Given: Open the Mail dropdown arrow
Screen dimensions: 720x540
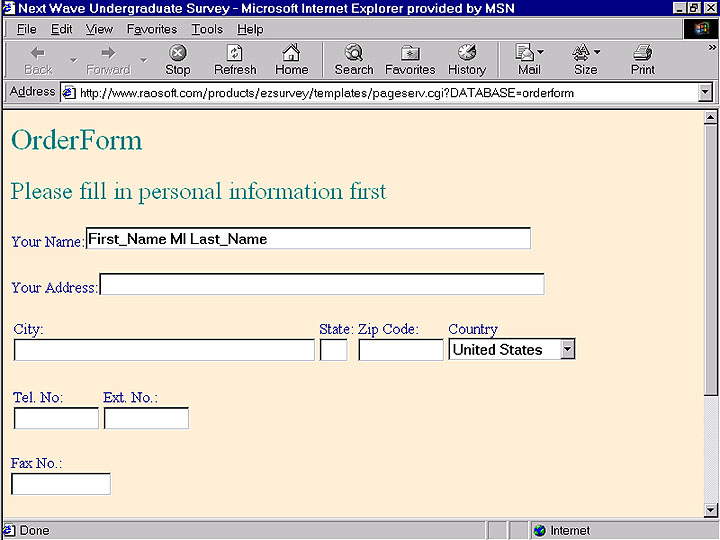Looking at the screenshot, I should coord(540,52).
